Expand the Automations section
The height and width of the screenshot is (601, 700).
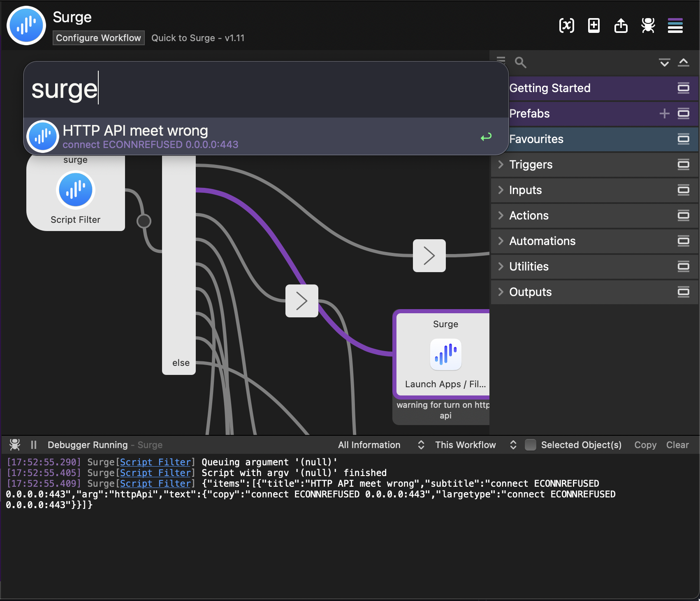501,241
